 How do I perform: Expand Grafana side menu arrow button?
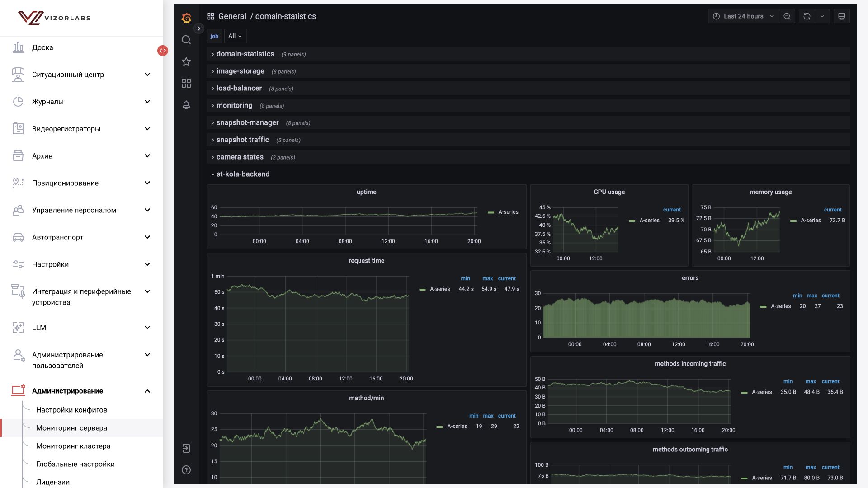(198, 28)
